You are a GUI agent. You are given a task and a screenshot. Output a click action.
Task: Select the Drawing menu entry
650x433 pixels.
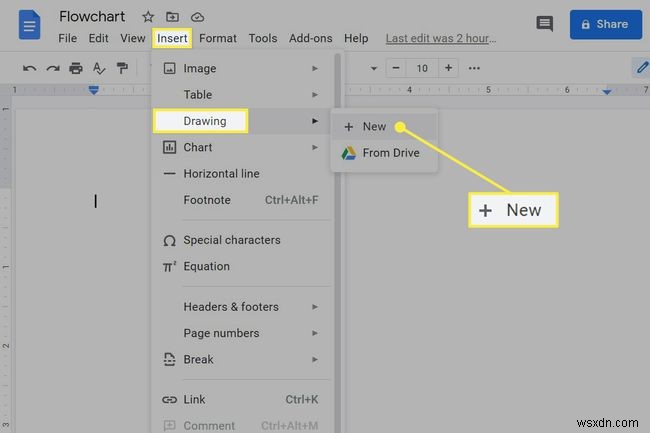click(x=243, y=121)
